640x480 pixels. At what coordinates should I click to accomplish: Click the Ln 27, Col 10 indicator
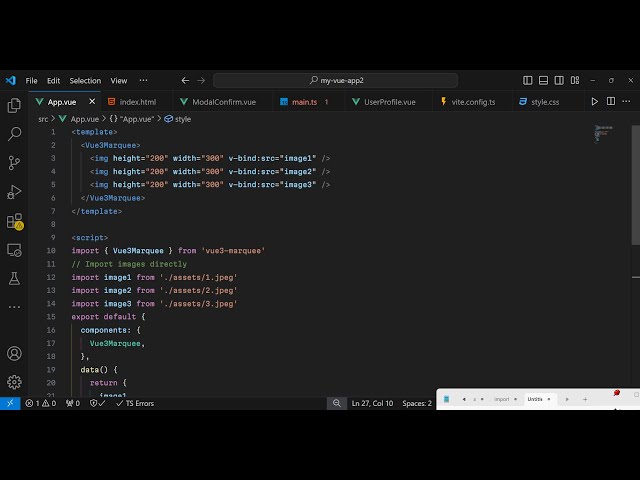click(372, 403)
